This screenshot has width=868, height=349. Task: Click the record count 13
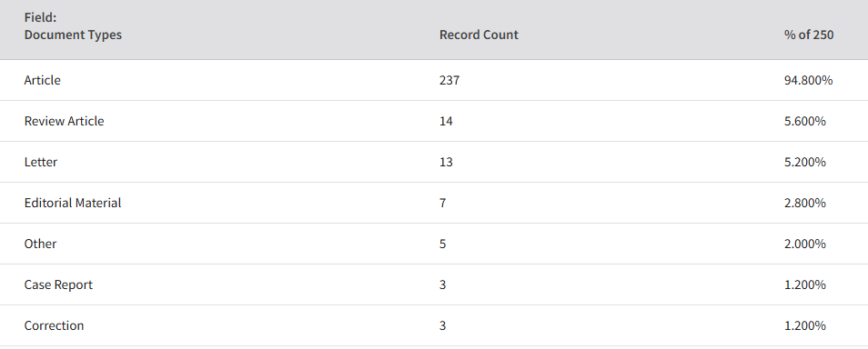coord(446,162)
